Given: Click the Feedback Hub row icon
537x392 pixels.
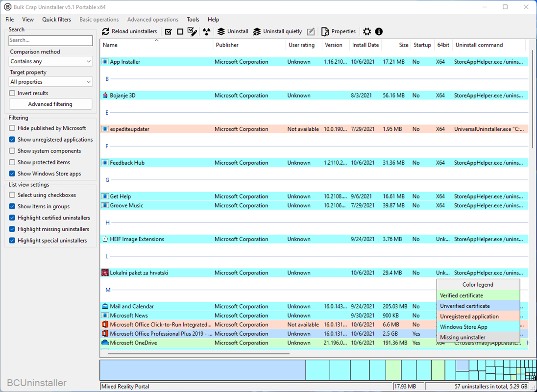Looking at the screenshot, I should 105,163.
